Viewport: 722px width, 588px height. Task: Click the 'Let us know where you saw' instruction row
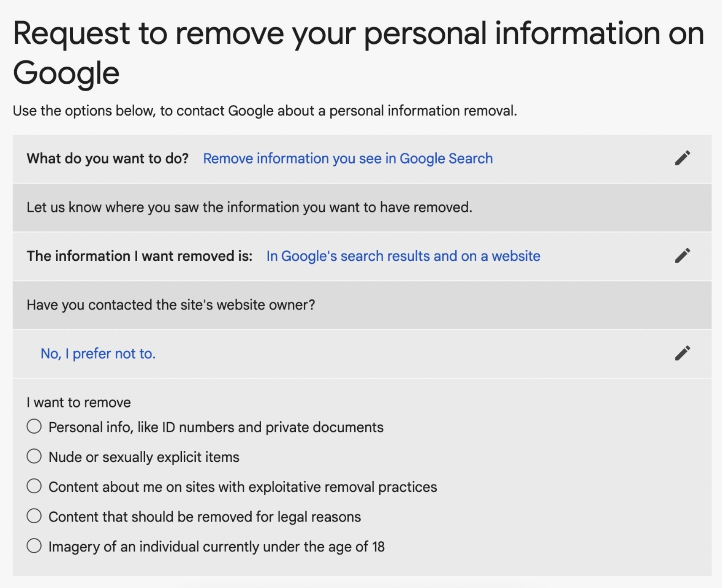pyautogui.click(x=362, y=207)
